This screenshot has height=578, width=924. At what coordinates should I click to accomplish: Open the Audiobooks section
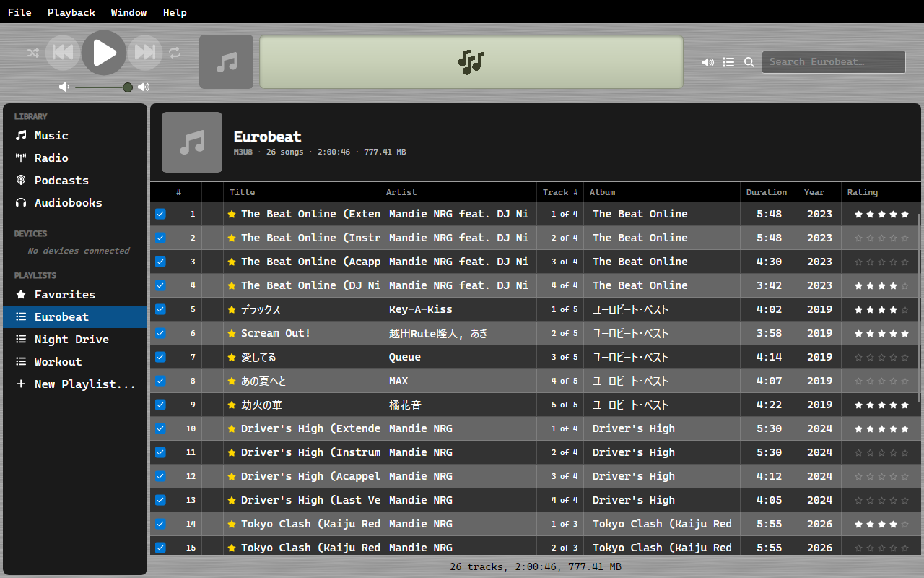pyautogui.click(x=75, y=203)
